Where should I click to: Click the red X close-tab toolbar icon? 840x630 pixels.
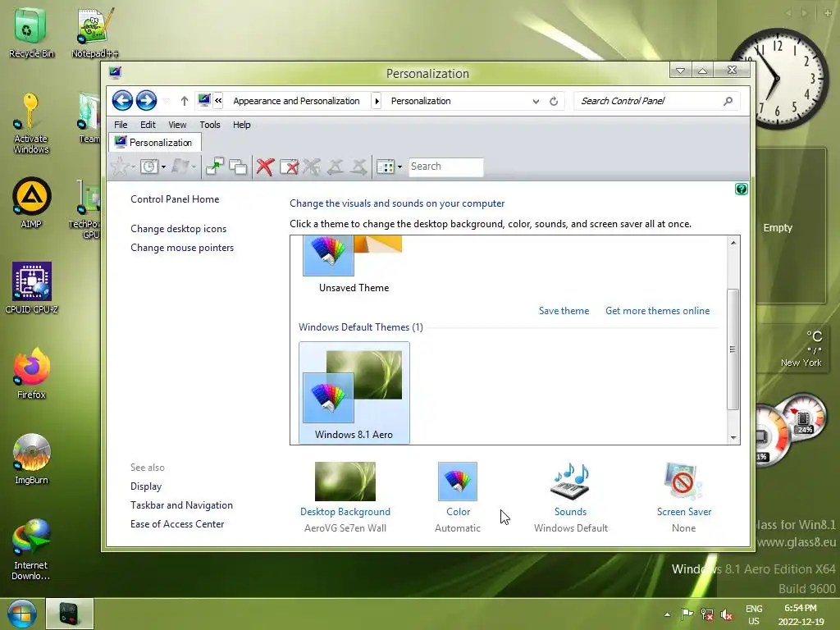[265, 167]
